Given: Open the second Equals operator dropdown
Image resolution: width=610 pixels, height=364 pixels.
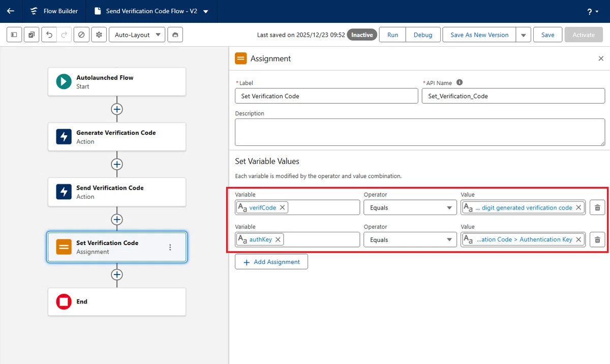Looking at the screenshot, I should [x=410, y=239].
